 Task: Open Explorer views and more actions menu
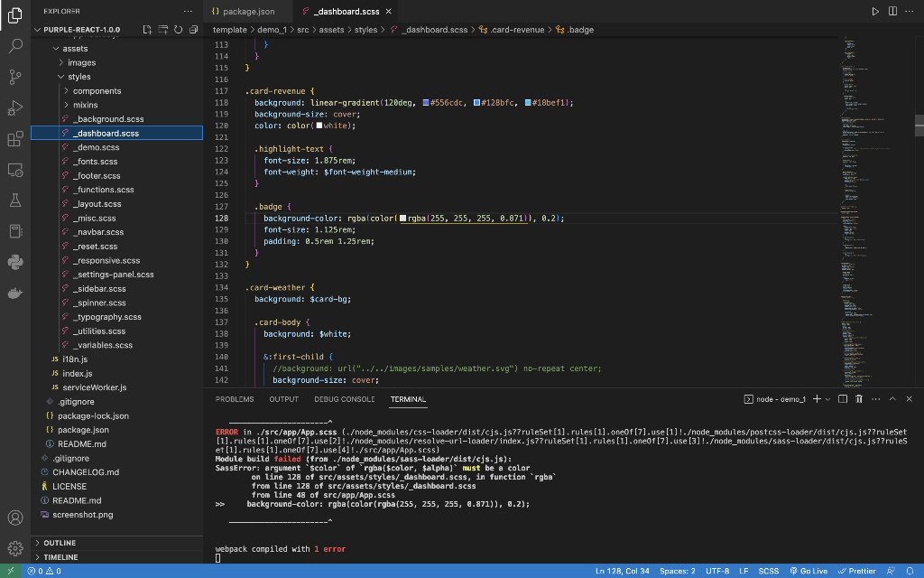[188, 11]
